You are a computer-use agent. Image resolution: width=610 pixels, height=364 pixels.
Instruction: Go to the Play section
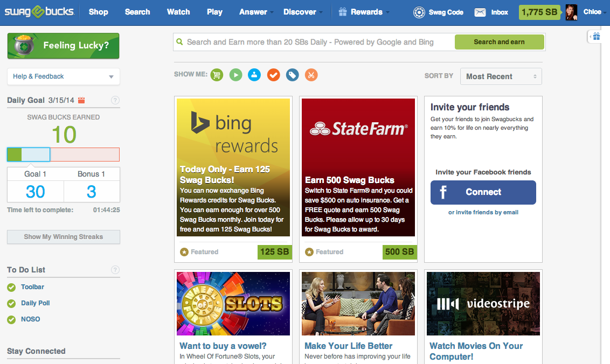[215, 12]
